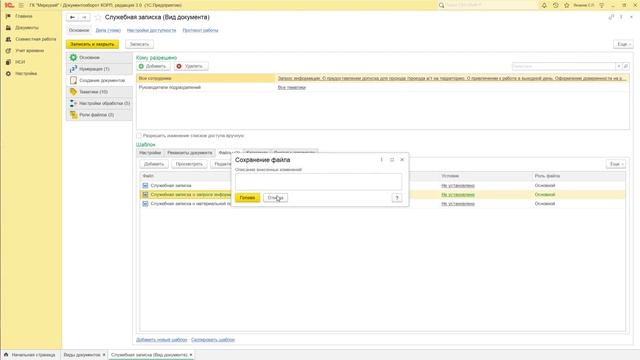Image resolution: width=640 pixels, height=360 pixels.
Task: Open Настройки доступности link
Action: click(151, 30)
